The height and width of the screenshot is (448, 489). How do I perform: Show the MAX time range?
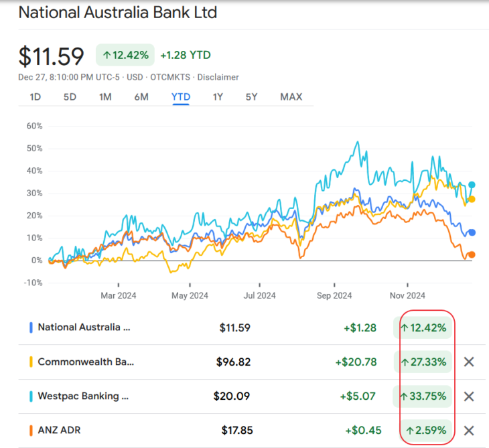(x=291, y=97)
